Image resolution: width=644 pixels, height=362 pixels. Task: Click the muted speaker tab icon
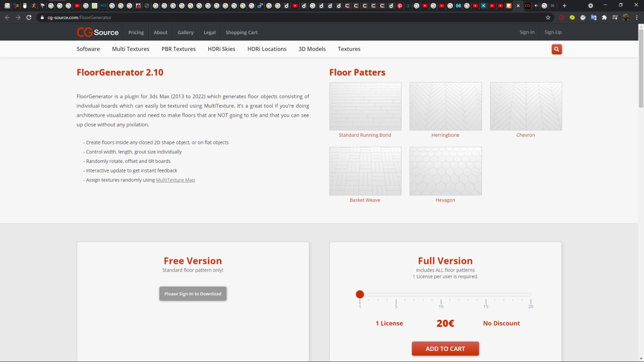click(536, 6)
